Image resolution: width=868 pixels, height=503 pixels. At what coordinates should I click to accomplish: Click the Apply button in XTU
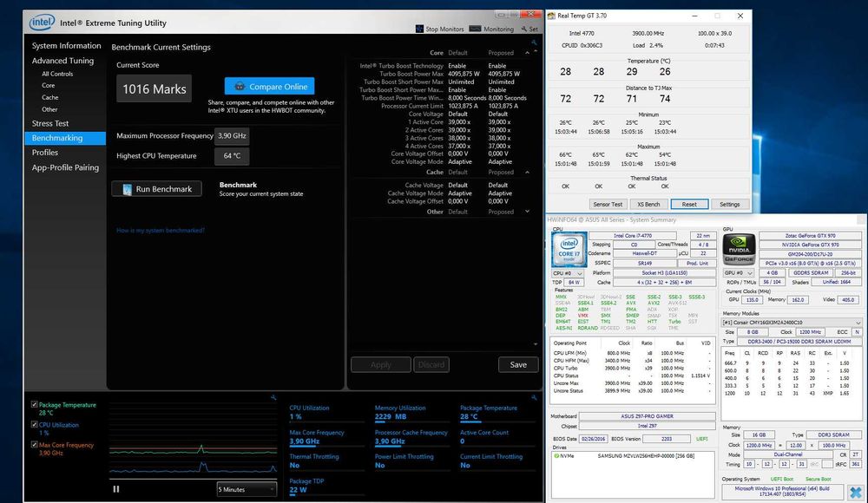(x=381, y=364)
